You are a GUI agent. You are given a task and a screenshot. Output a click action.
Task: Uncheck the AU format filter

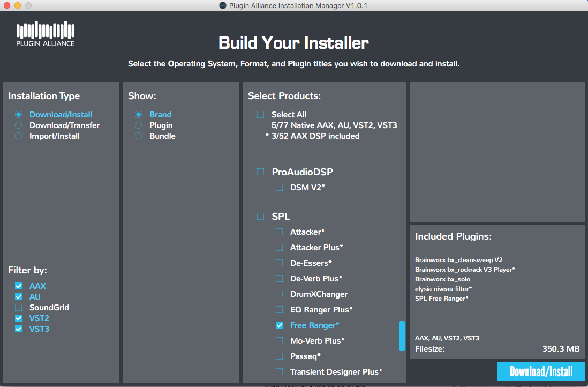(x=18, y=297)
